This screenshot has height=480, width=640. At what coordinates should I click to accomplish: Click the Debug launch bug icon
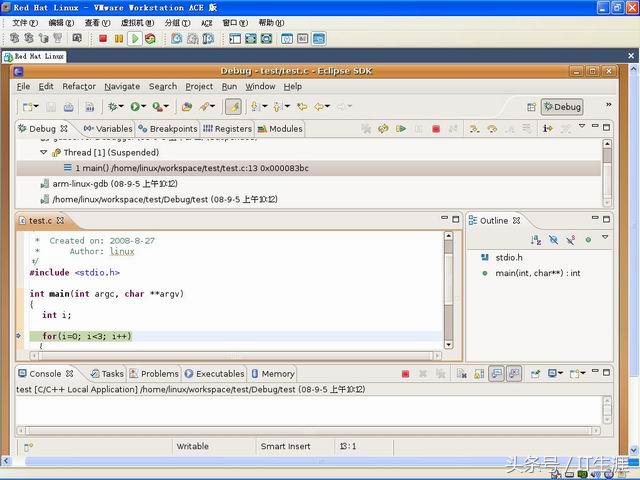[x=112, y=107]
